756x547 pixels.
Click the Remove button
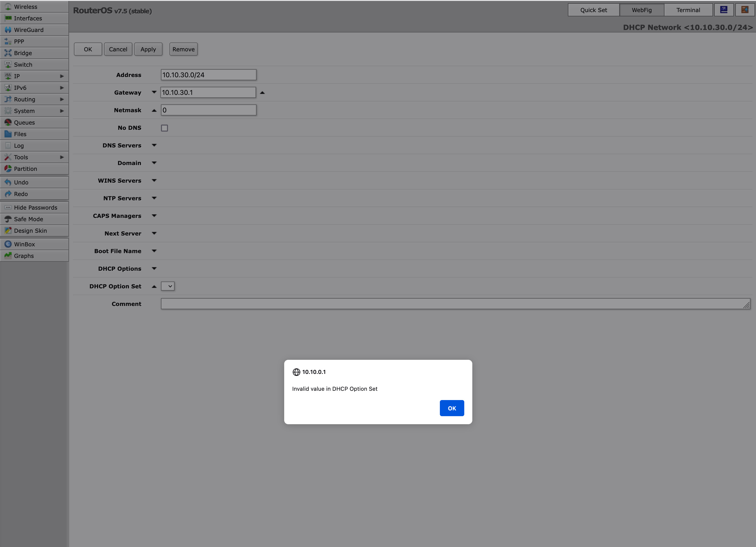[x=183, y=49]
